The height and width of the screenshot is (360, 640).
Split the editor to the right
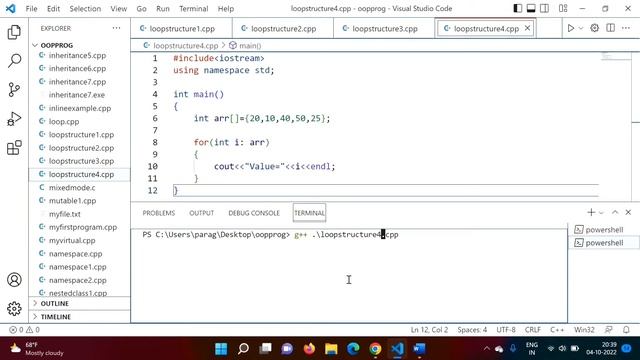click(610, 28)
